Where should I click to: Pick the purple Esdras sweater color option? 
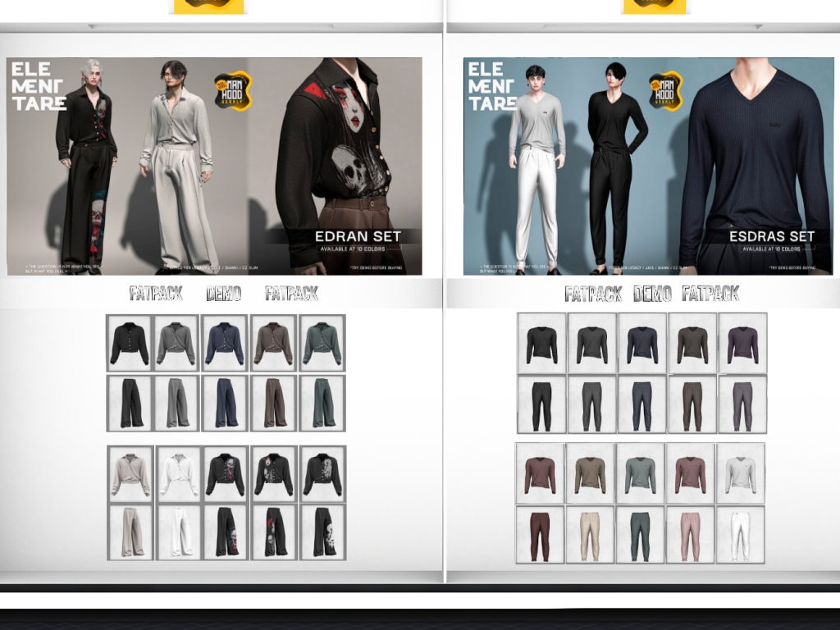tap(742, 343)
